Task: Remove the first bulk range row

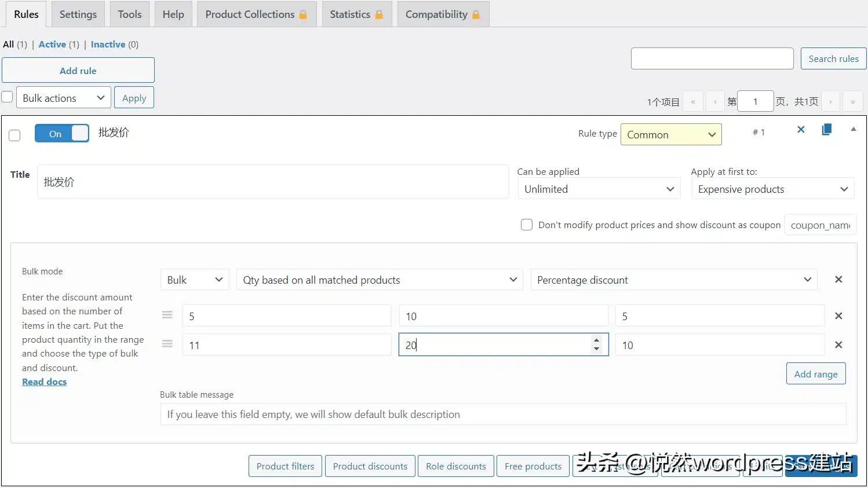Action: point(838,316)
